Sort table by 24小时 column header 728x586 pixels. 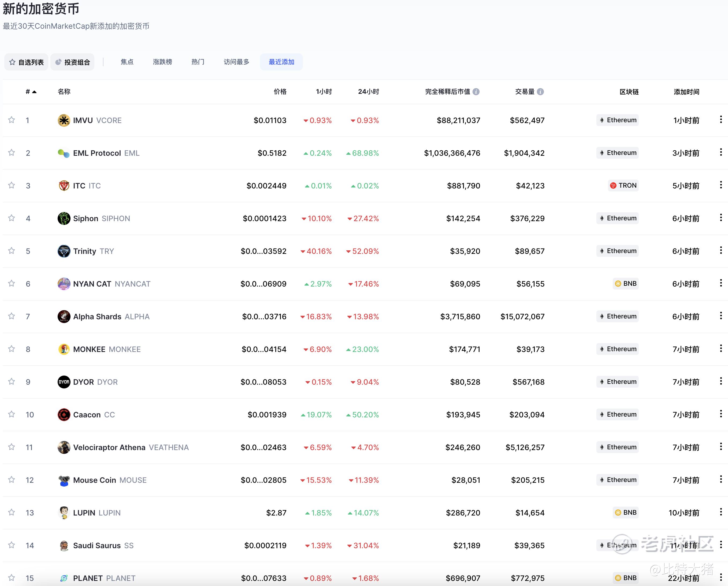(368, 92)
